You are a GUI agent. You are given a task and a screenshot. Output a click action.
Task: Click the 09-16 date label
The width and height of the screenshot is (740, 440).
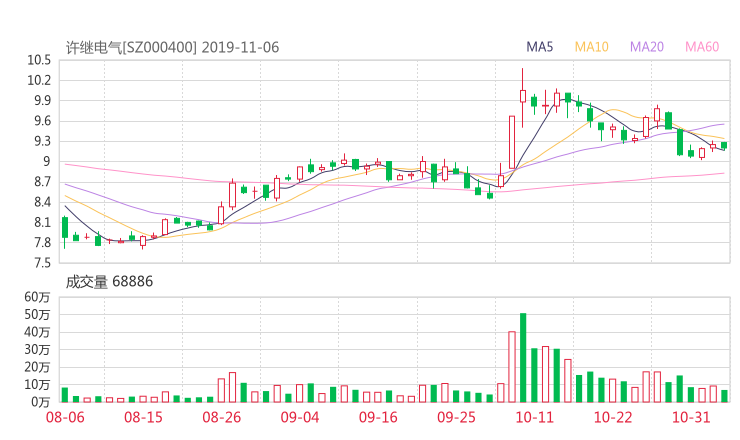pyautogui.click(x=378, y=417)
